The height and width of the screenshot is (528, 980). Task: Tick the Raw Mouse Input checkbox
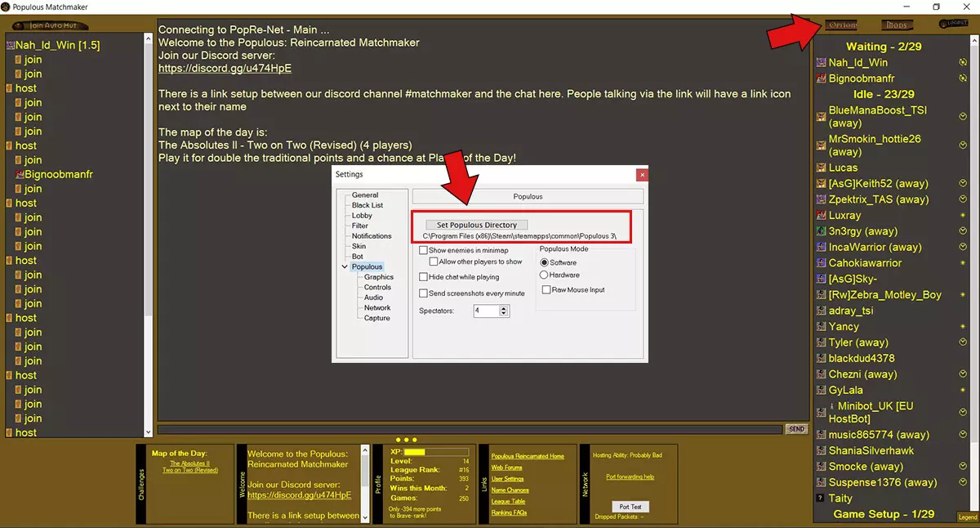click(546, 290)
